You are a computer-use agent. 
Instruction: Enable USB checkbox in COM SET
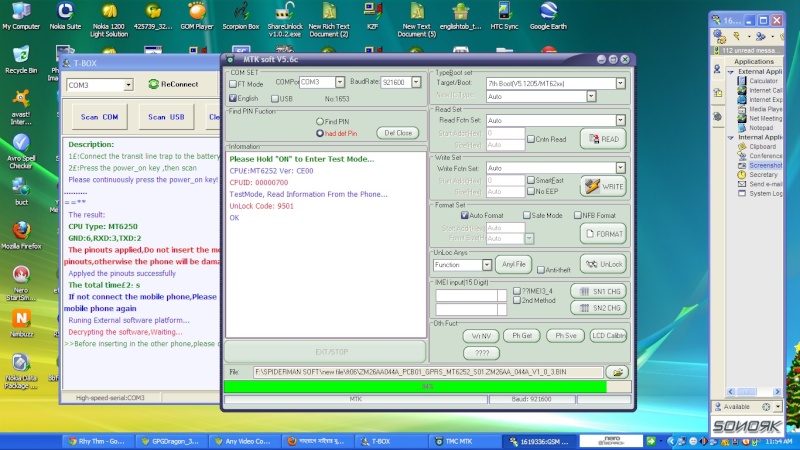click(274, 98)
